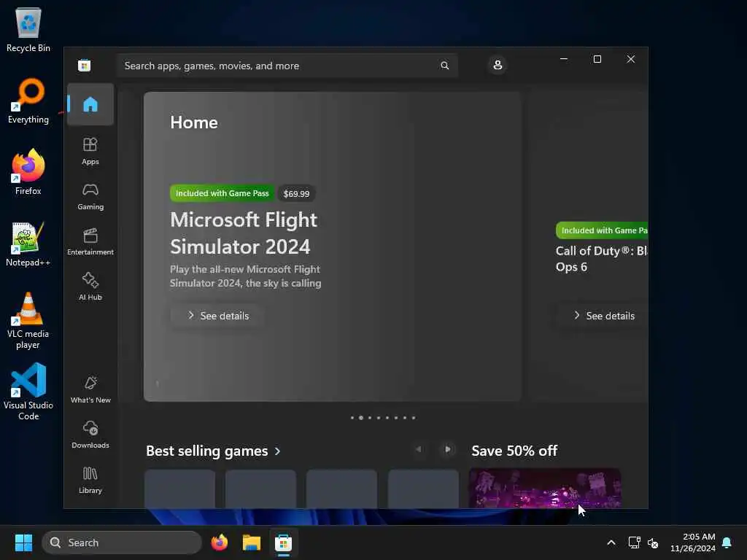The height and width of the screenshot is (560, 747).
Task: Open the Apps section
Action: 90,151
